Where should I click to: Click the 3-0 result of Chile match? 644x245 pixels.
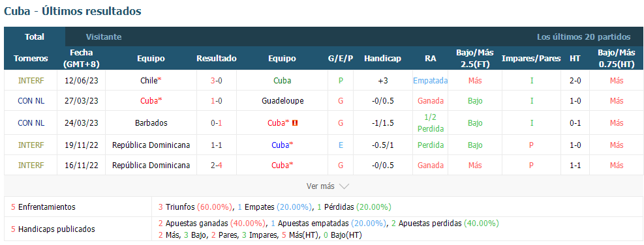[217, 81]
